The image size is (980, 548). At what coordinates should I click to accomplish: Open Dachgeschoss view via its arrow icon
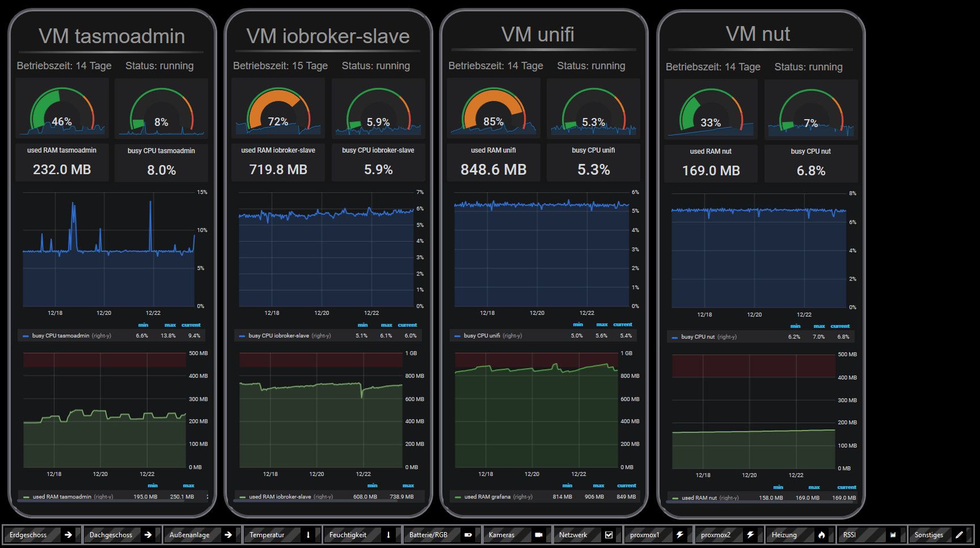(148, 535)
